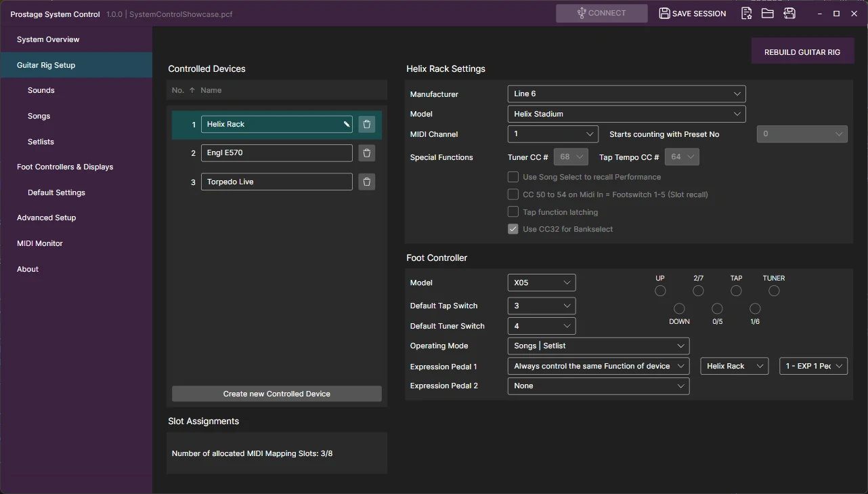Uncheck Use CC32 for Bankselect

pyautogui.click(x=513, y=229)
